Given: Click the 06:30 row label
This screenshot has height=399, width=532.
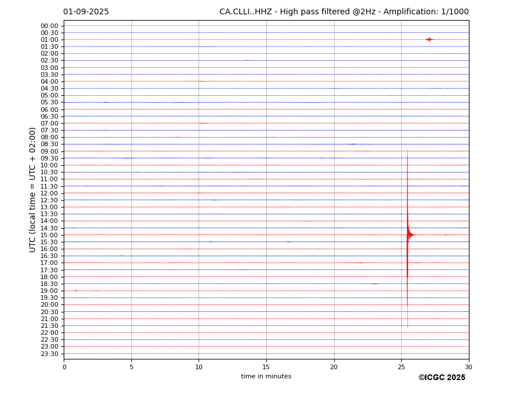Looking at the screenshot, I should [x=49, y=116].
